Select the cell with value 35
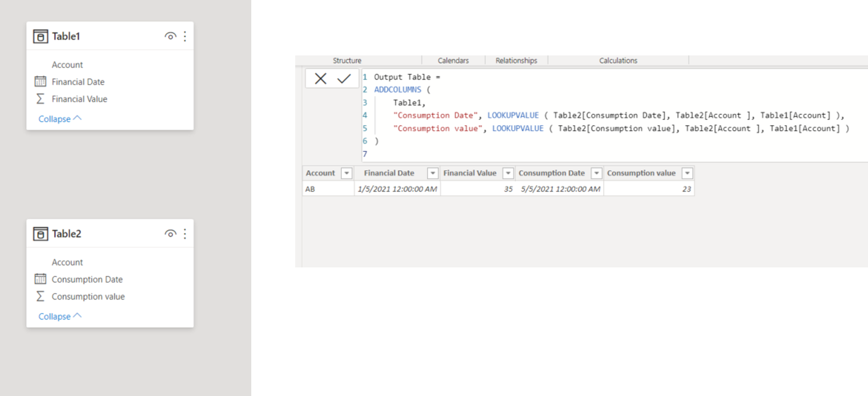The width and height of the screenshot is (868, 396). pos(477,189)
